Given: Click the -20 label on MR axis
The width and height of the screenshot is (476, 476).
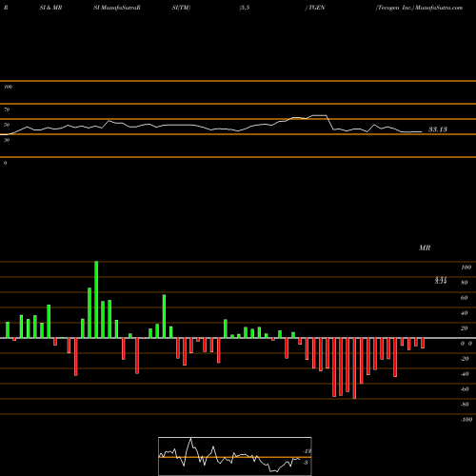Looking at the screenshot, I should [465, 359].
